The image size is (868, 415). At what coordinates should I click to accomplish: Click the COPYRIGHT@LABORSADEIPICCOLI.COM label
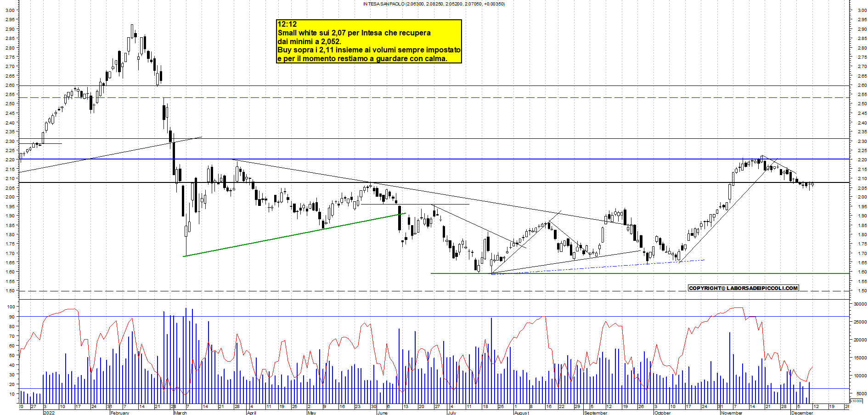(x=743, y=288)
